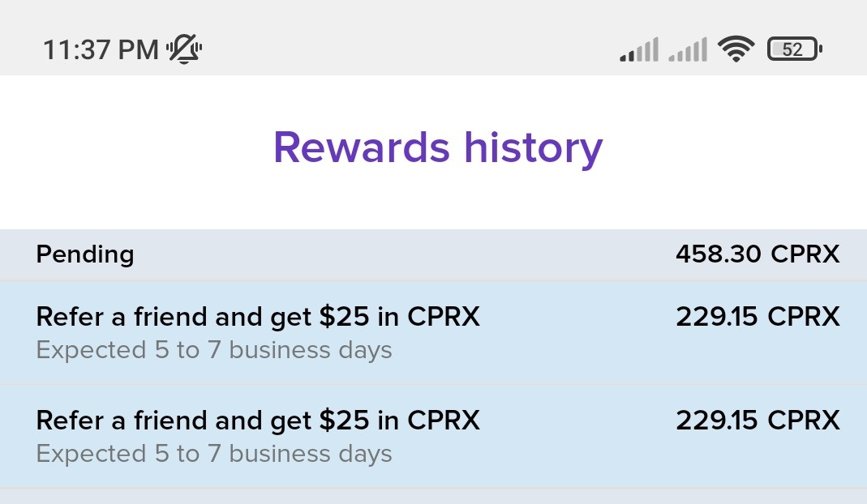
Task: Tap the second SIM signal strength icon
Action: [x=687, y=49]
